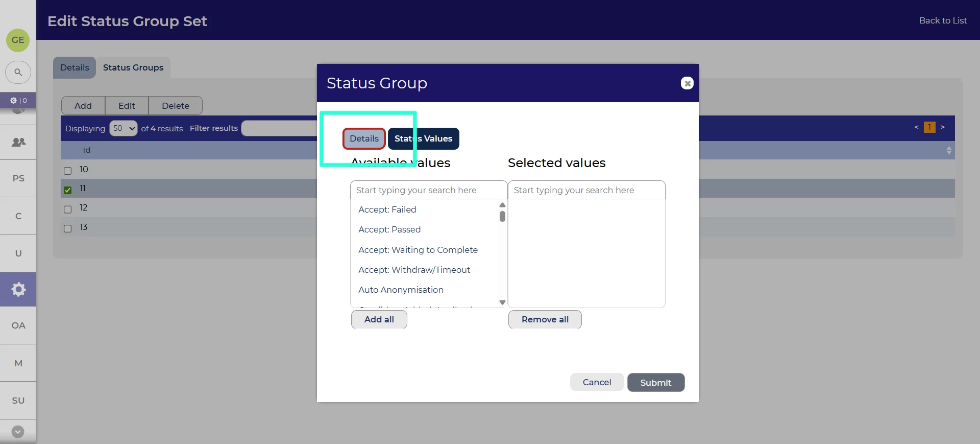This screenshot has height=444, width=980.
Task: Close the Status Group dialog
Action: click(x=687, y=83)
